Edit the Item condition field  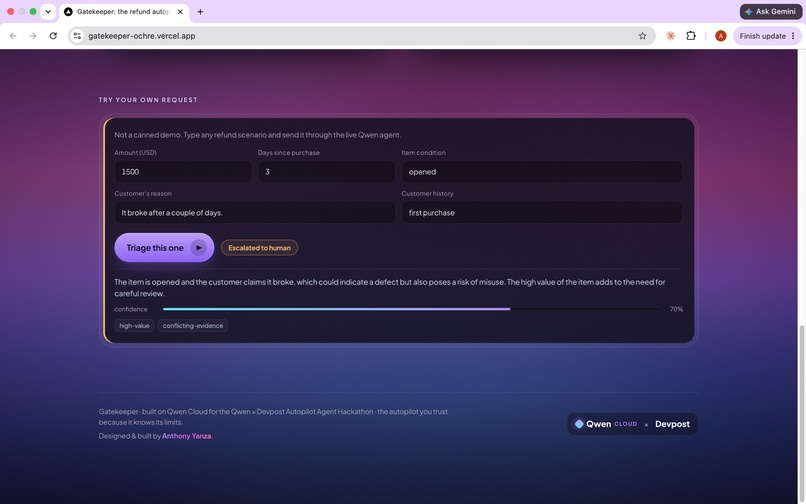[x=542, y=172]
